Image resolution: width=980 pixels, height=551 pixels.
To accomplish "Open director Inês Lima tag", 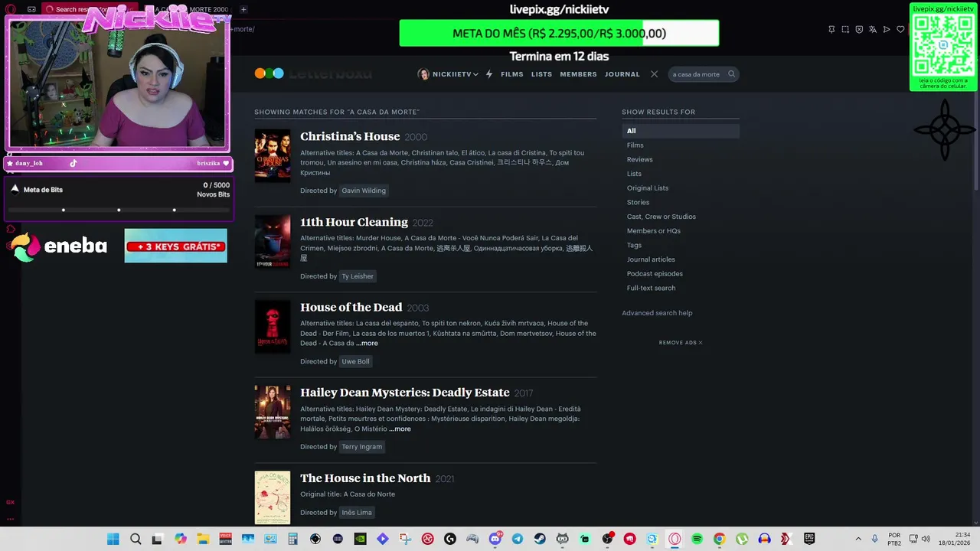I will pyautogui.click(x=357, y=513).
